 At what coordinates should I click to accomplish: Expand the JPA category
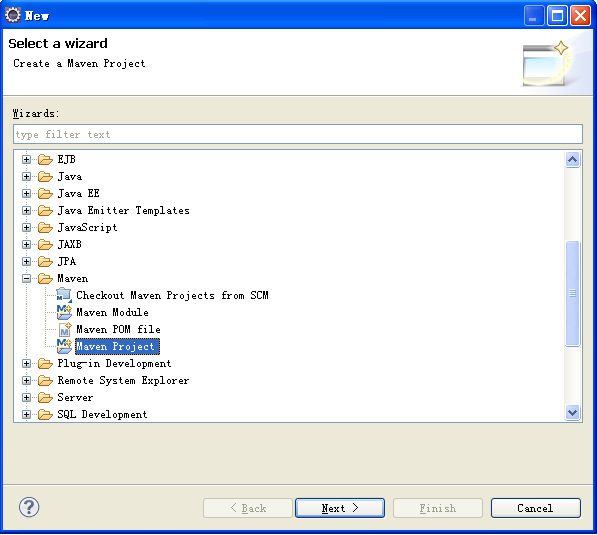26,261
